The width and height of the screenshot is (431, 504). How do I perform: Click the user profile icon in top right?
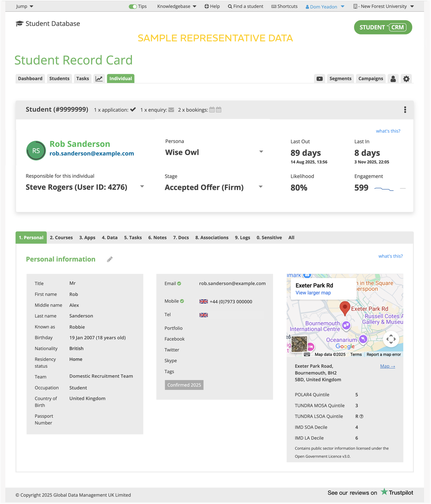(393, 78)
